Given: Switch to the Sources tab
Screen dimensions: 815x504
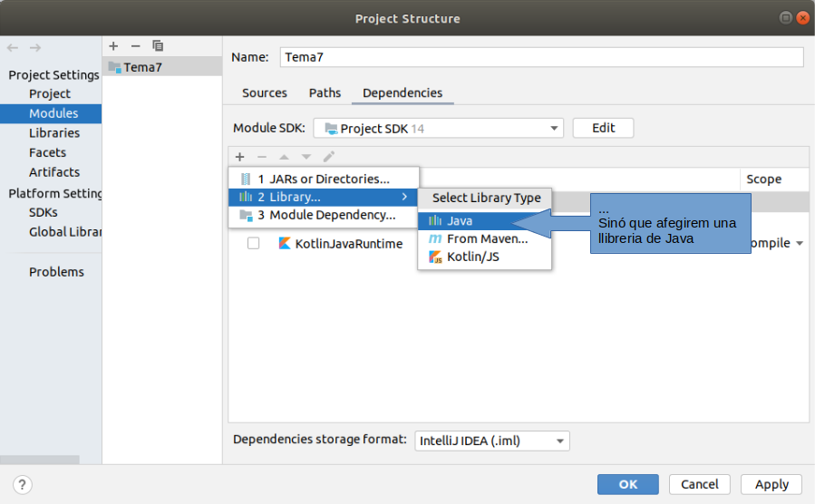Looking at the screenshot, I should (265, 93).
